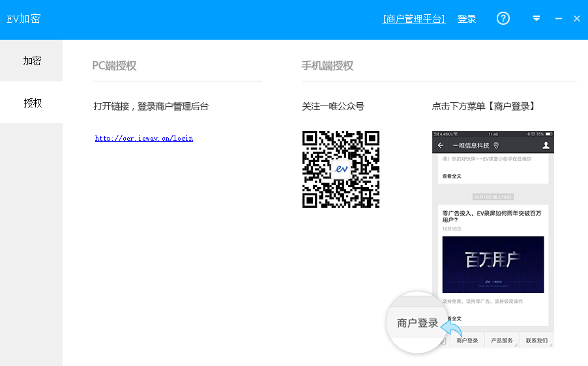This screenshot has width=588, height=366.
Task: Open the 商户管理平台 link in header
Action: click(x=414, y=19)
